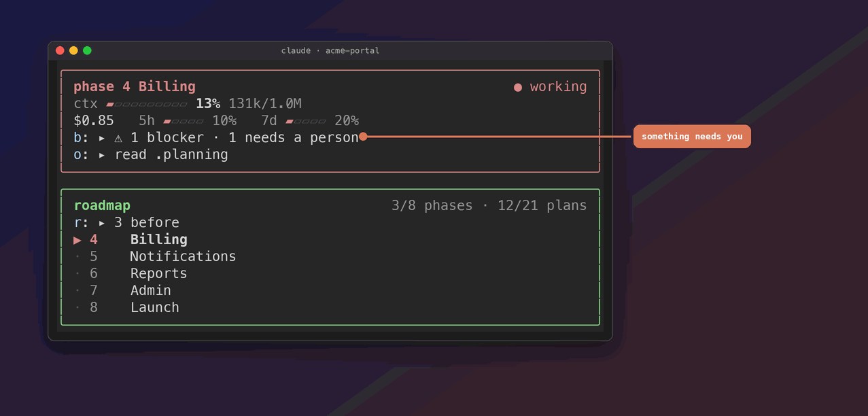This screenshot has width=868, height=416.
Task: Click the claude · acme-portal window title
Action: click(x=330, y=50)
